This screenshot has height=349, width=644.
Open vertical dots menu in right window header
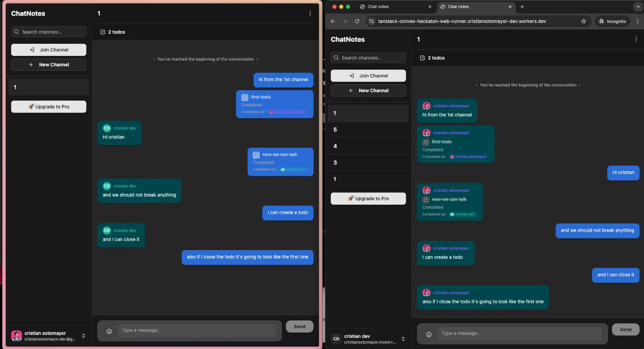(636, 39)
